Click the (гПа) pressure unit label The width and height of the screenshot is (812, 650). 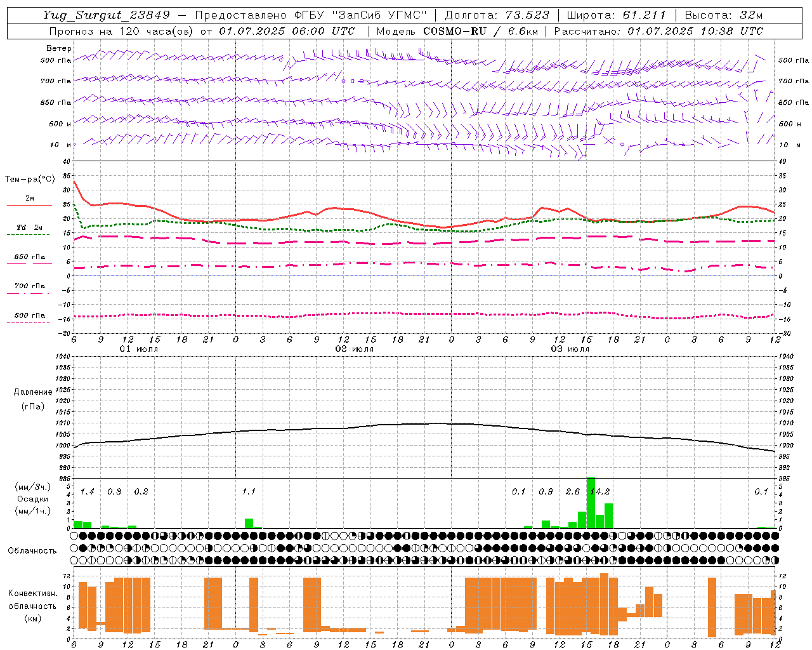coord(33,406)
